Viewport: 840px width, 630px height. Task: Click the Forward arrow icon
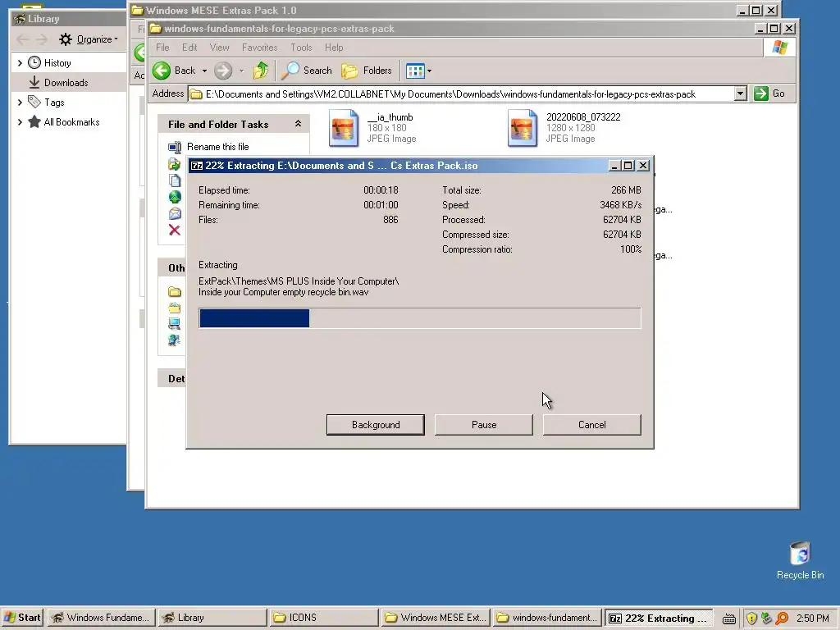click(x=223, y=71)
